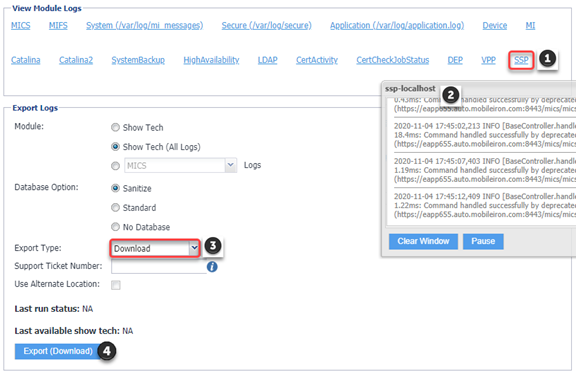This screenshot has height=374, width=576.
Task: Open the LDAP log link
Action: coord(267,60)
